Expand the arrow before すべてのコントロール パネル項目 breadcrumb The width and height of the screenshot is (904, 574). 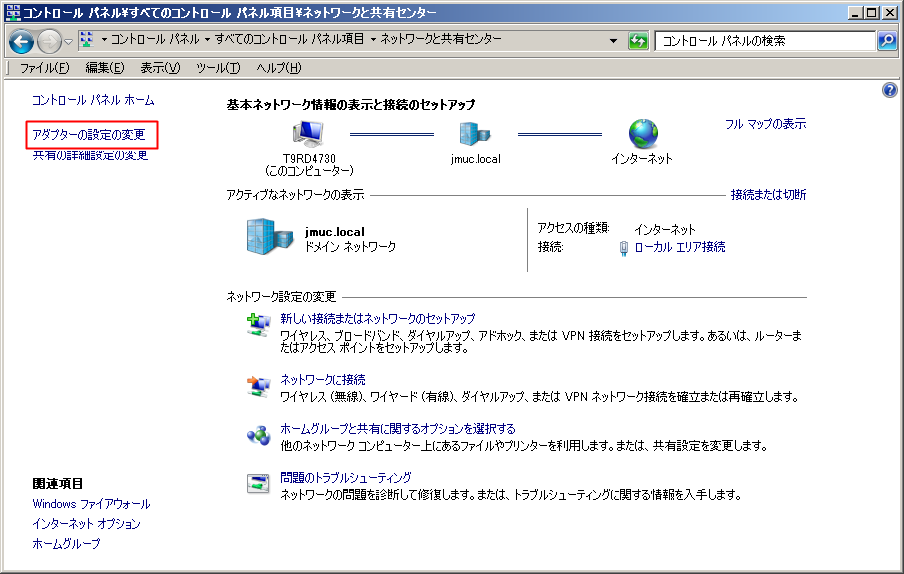tap(208, 40)
